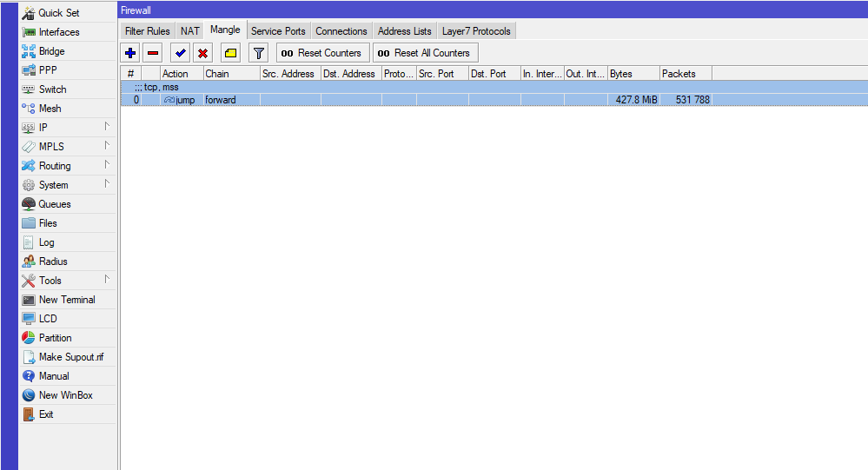Click the blue plus add rule icon

pyautogui.click(x=130, y=53)
